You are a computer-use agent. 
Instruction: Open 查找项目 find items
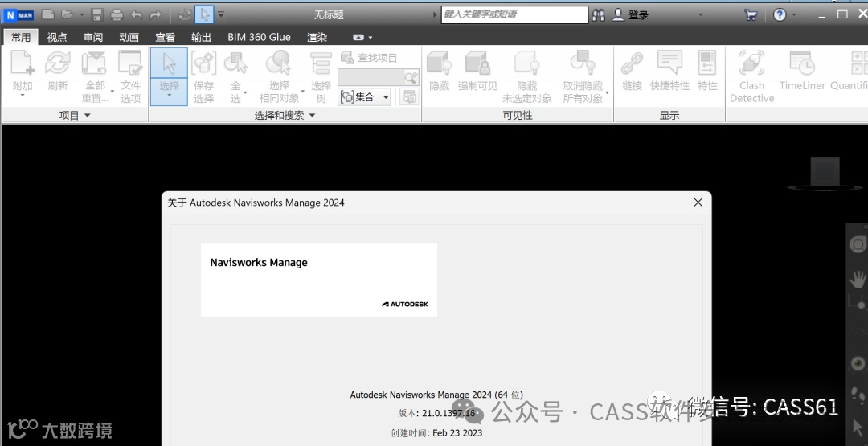point(369,58)
